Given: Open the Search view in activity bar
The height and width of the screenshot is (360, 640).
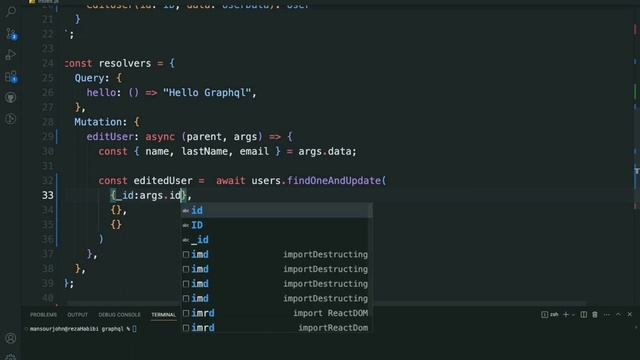Looking at the screenshot, I should 11,11.
